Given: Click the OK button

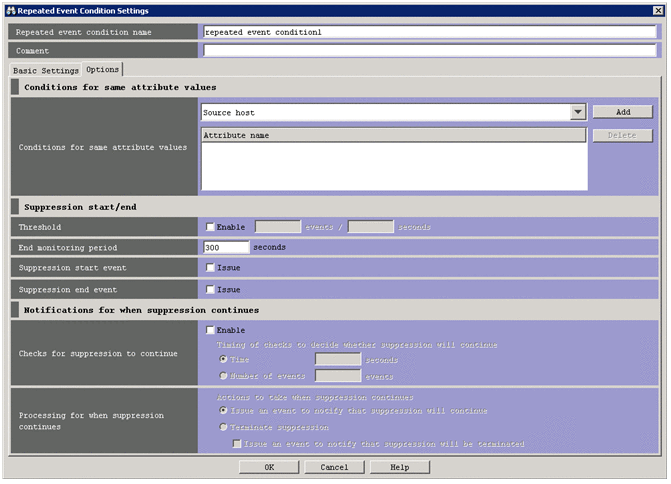Looking at the screenshot, I should 269,467.
